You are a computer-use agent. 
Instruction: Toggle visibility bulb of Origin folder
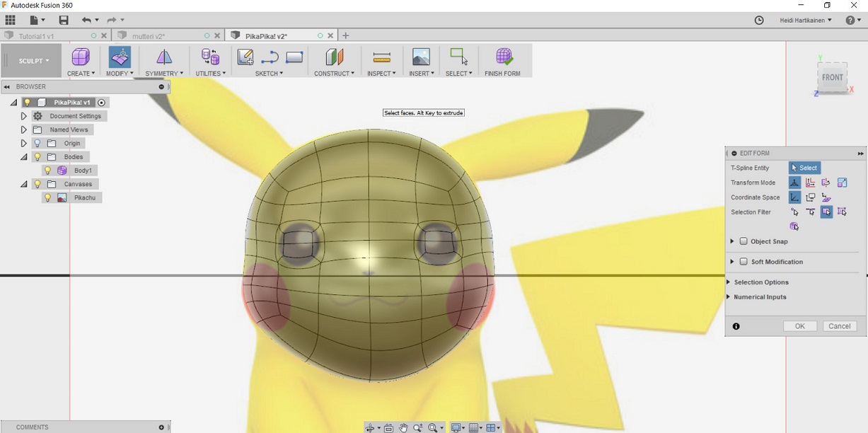click(37, 144)
